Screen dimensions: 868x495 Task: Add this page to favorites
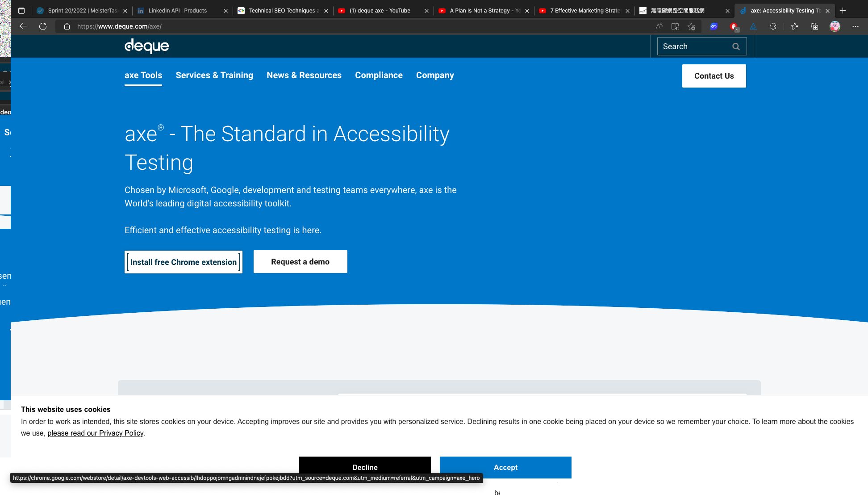point(692,26)
